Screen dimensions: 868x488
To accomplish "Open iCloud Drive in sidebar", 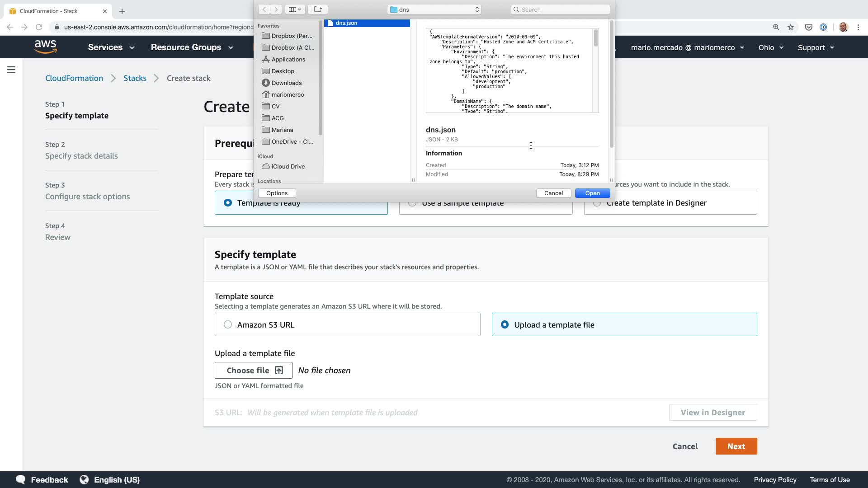I will 288,166.
